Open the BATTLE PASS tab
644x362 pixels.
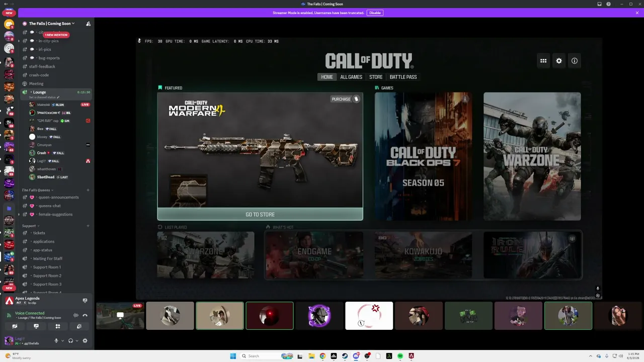click(403, 77)
